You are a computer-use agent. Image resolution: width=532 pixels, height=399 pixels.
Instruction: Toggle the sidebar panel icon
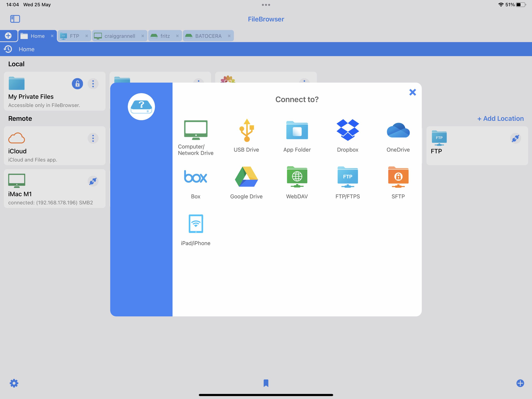pyautogui.click(x=15, y=19)
